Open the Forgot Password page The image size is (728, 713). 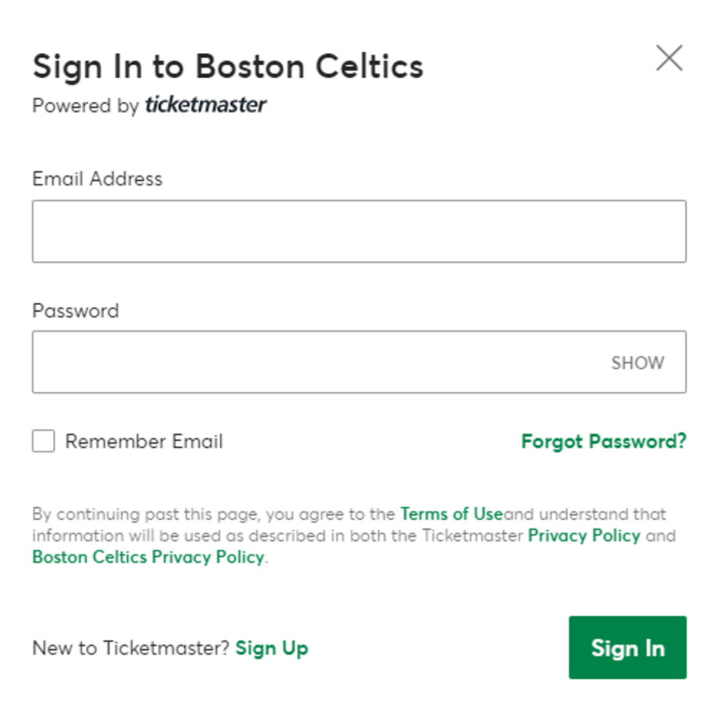pos(603,441)
